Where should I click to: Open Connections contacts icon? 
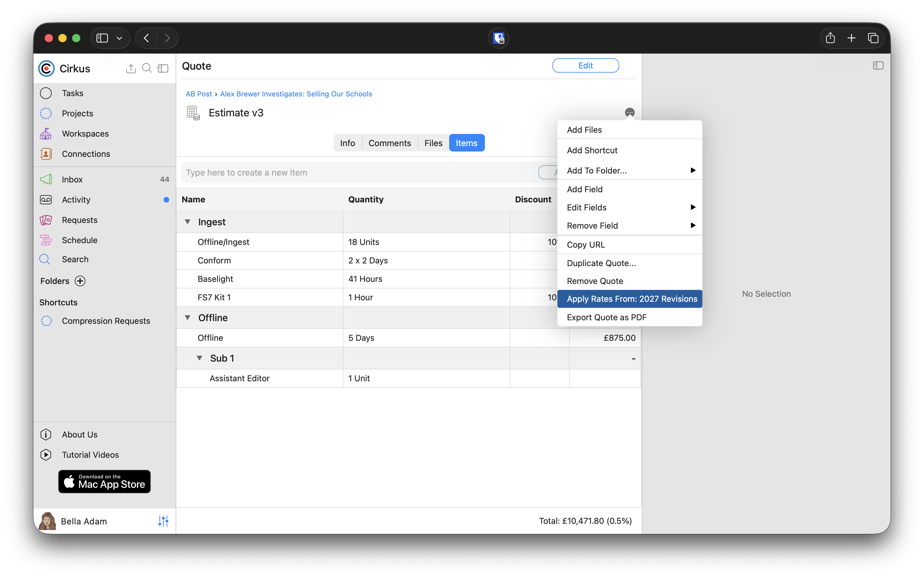(x=46, y=154)
